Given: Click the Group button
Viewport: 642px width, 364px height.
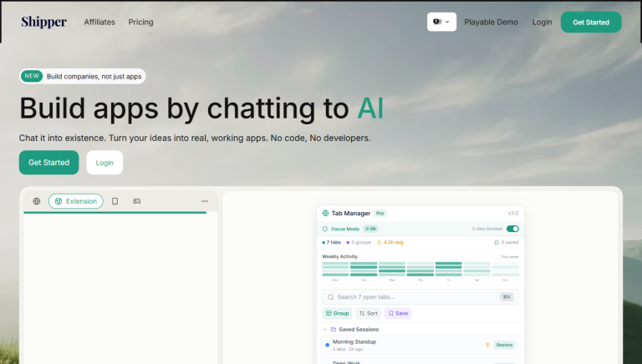Looking at the screenshot, I should coord(338,313).
